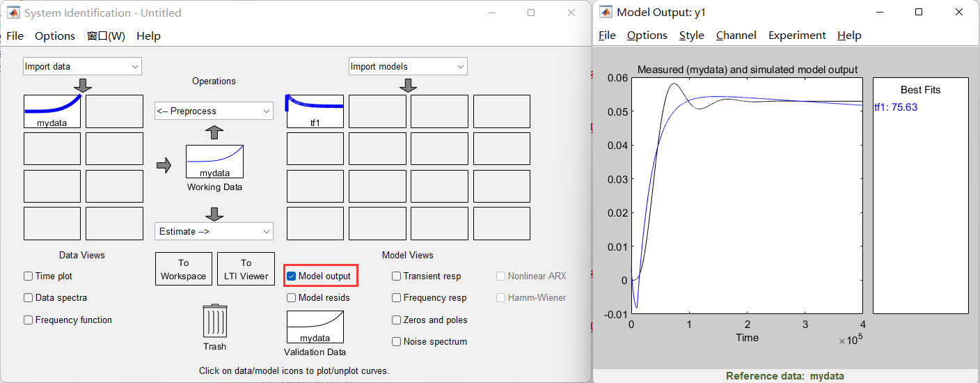Click the Best Fits heading
Viewport: 980px width, 383px height.
[x=921, y=89]
